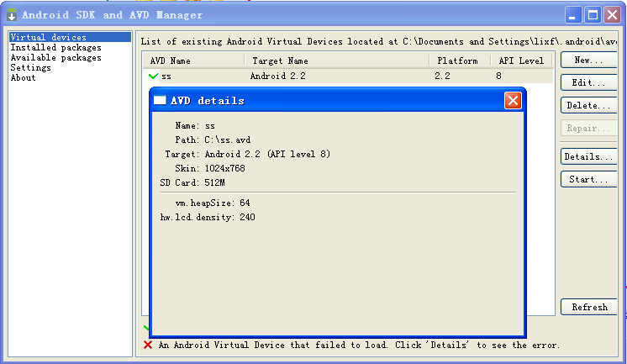Click the AVD details dialog window icon
Image resolution: width=627 pixels, height=364 pixels.
click(160, 100)
